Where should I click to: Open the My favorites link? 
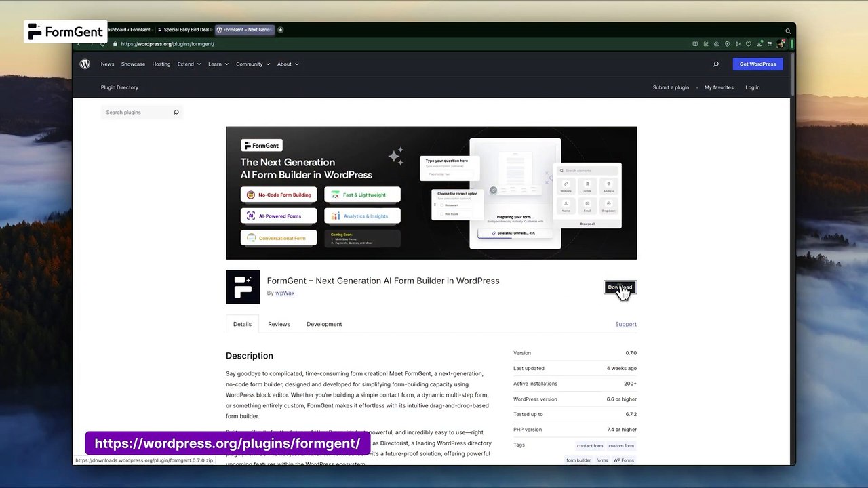[719, 87]
